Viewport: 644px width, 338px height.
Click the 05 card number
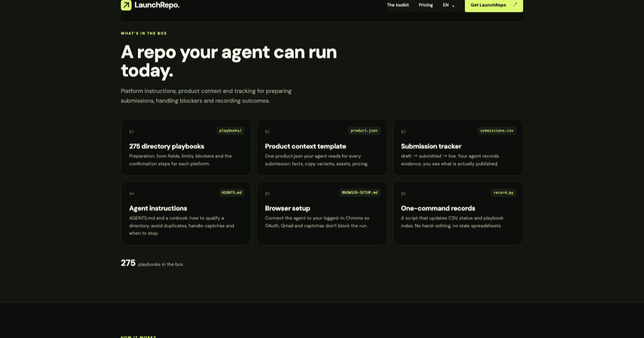click(267, 194)
